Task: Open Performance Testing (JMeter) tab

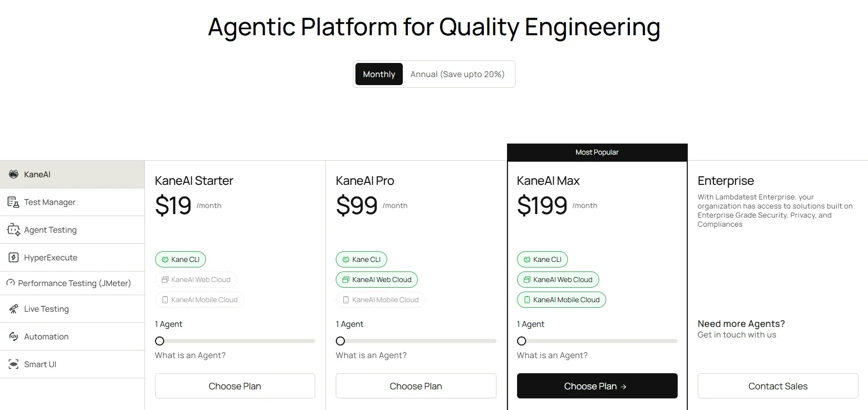Action: coord(73,283)
